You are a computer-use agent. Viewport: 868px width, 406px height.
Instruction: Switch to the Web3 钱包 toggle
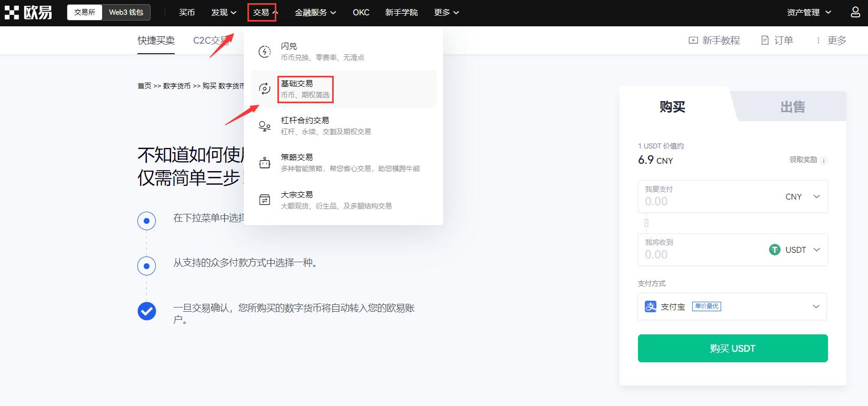tap(126, 12)
